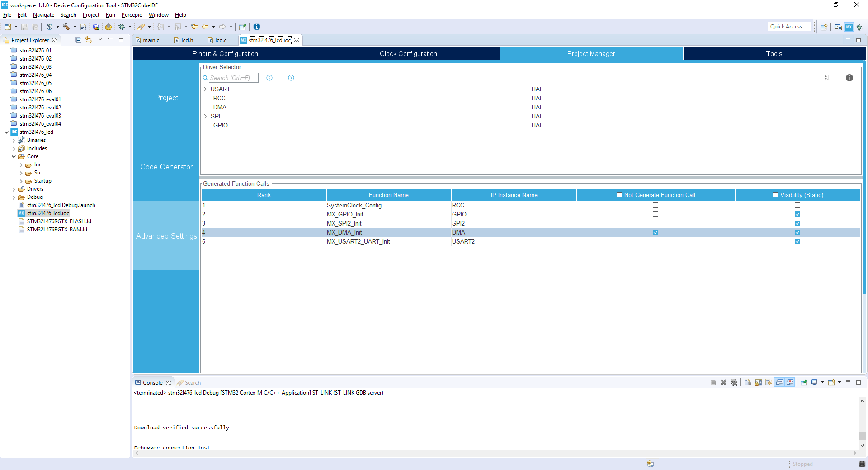
Task: Open the Project Explorer View Menu triangle
Action: click(x=100, y=39)
